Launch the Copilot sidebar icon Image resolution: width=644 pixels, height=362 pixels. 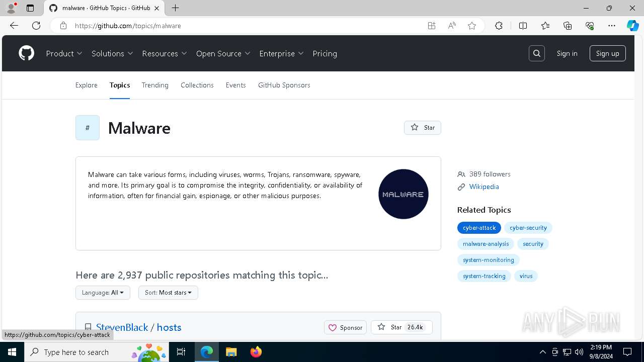(632, 26)
